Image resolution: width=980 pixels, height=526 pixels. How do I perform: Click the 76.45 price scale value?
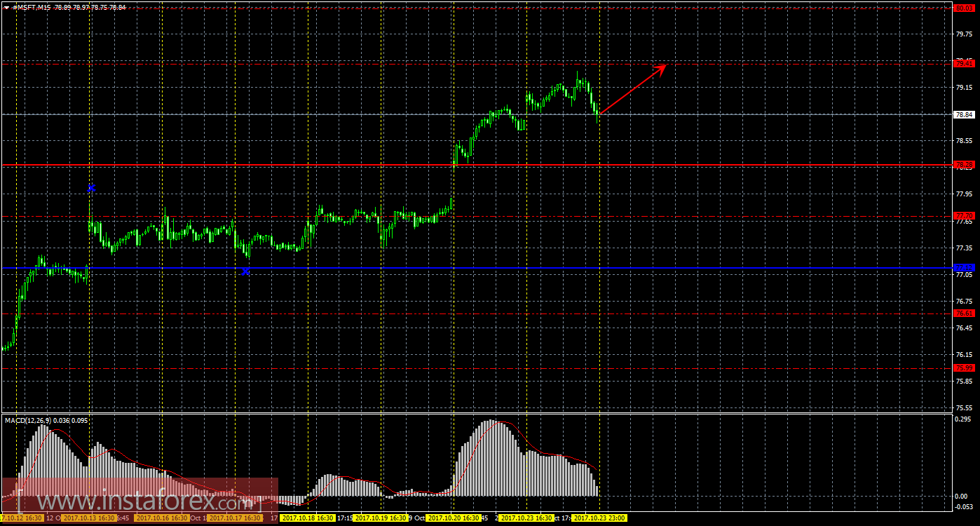965,328
